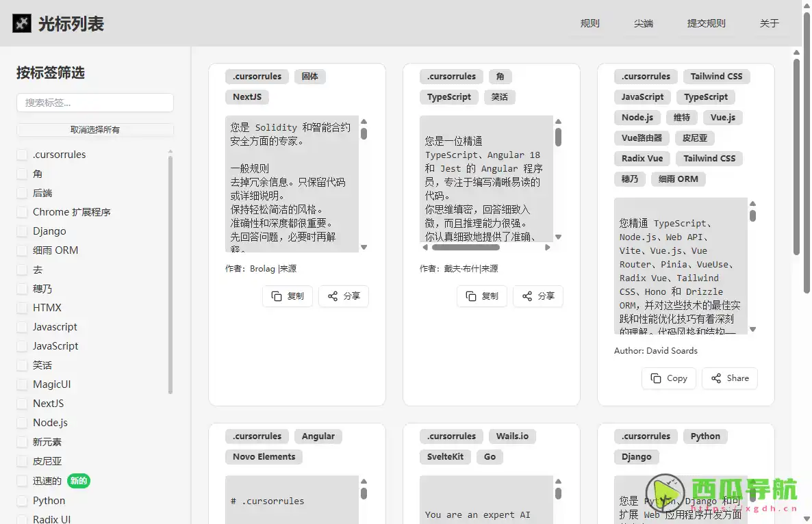Click the Vue路由器 tag
The image size is (812, 524).
point(642,138)
